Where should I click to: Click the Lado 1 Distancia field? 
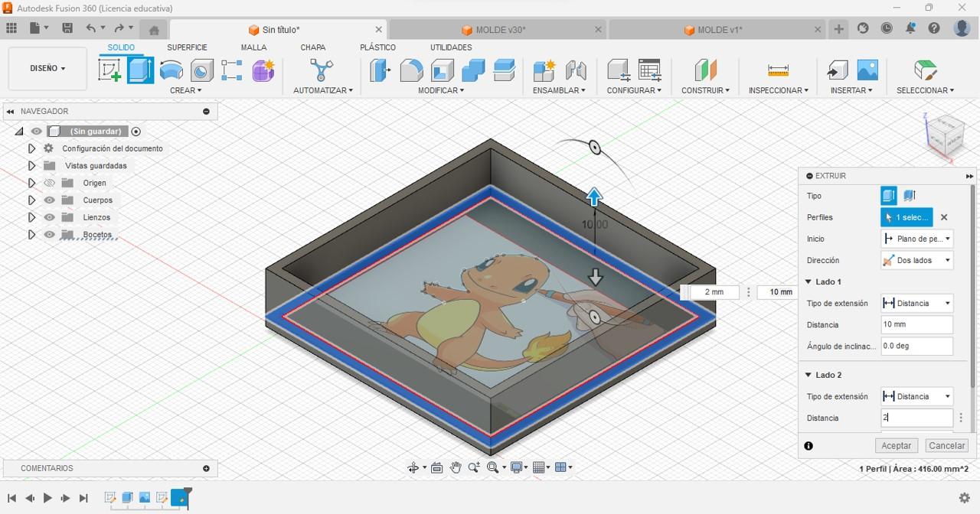coord(916,324)
